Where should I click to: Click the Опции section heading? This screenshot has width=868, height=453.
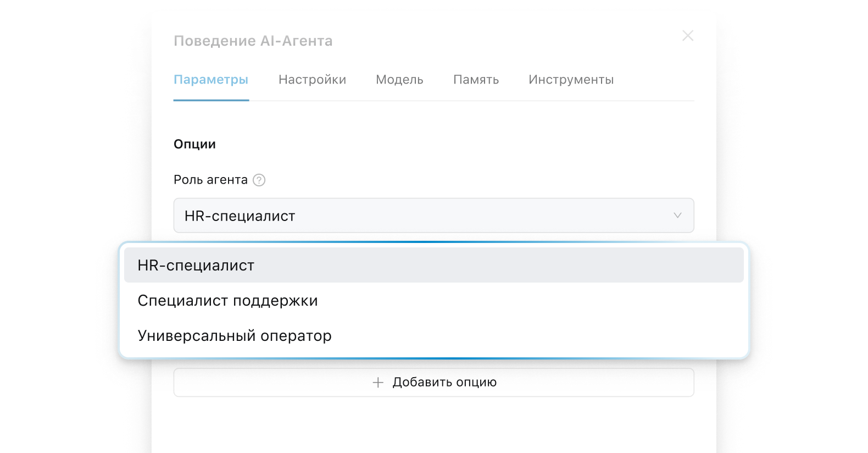194,144
